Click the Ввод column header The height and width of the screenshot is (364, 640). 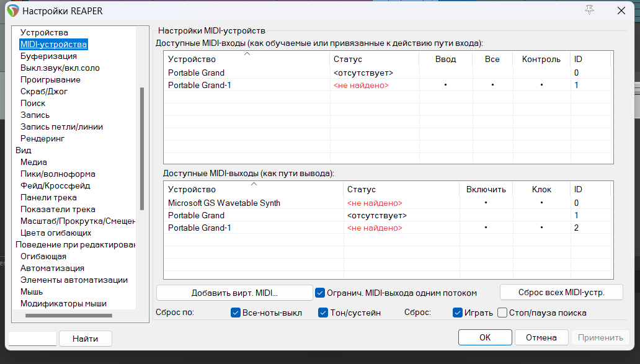click(x=445, y=59)
